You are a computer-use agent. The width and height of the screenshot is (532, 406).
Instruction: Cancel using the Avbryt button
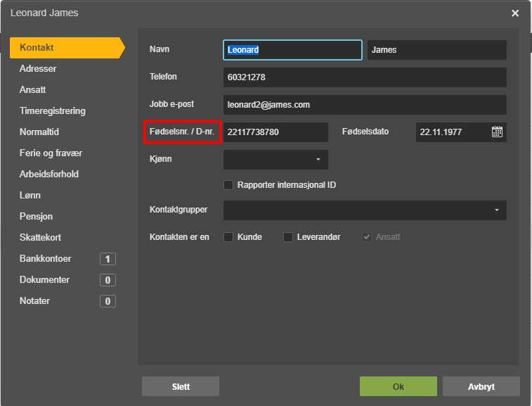coord(481,386)
